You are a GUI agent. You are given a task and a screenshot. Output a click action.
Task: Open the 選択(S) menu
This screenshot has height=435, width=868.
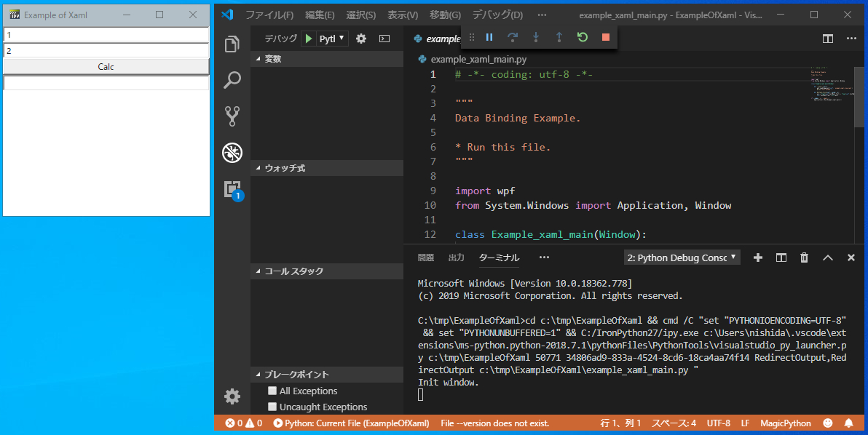coord(361,15)
